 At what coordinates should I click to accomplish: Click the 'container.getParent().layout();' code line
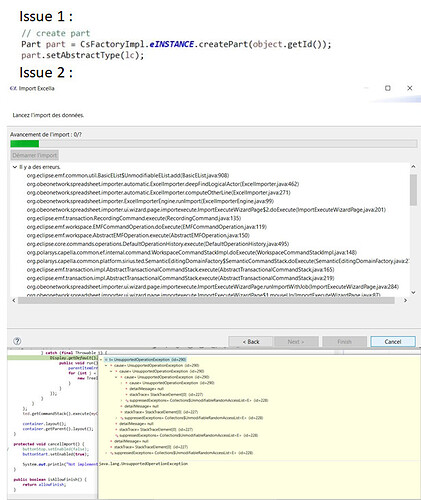(x=58, y=429)
